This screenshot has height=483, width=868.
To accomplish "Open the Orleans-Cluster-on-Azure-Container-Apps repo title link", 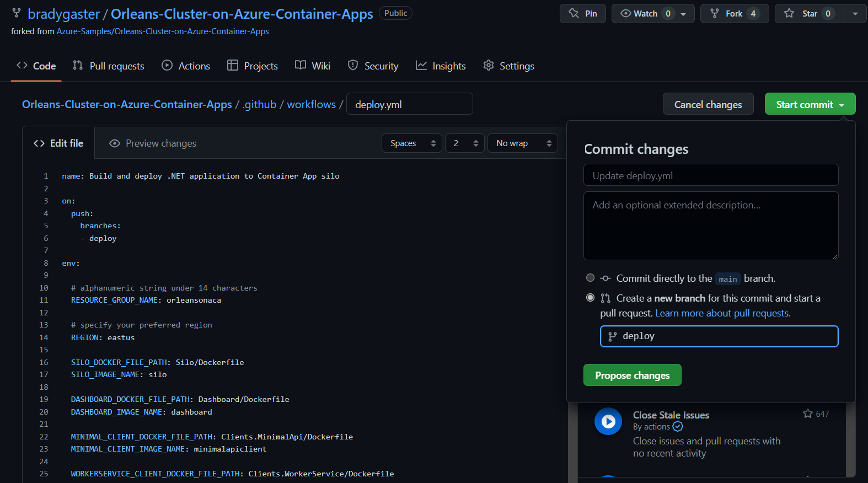I will coord(242,14).
